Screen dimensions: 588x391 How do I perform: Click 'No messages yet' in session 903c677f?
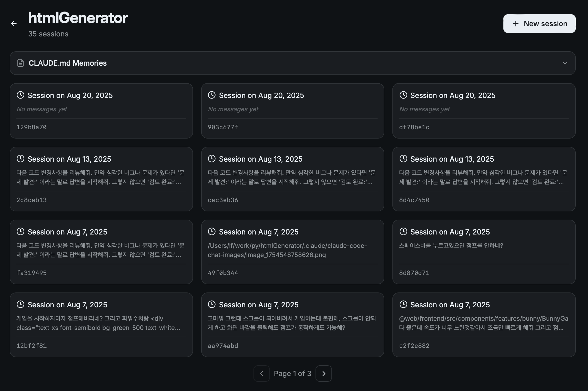coord(233,109)
